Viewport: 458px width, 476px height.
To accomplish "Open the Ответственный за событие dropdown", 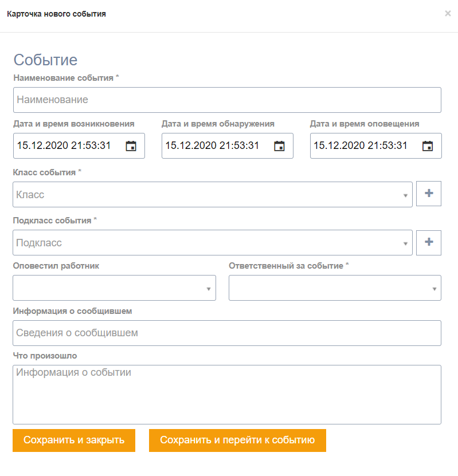I will coord(335,288).
